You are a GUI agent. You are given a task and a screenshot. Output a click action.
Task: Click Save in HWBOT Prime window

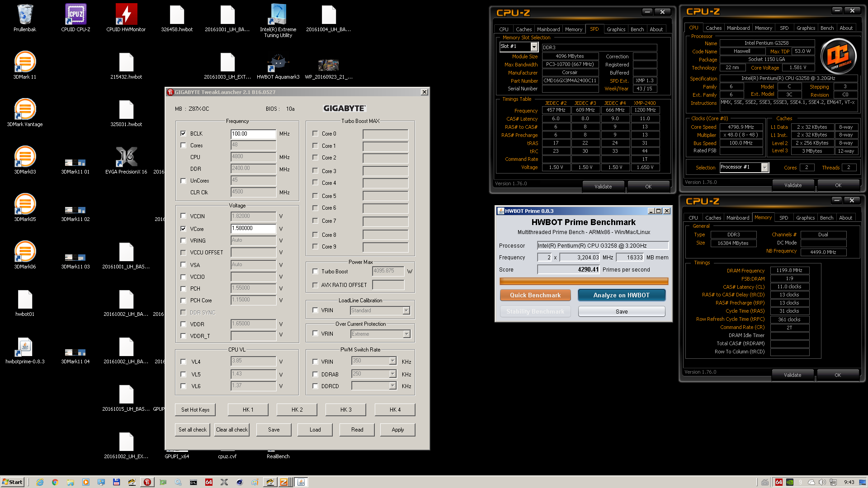pos(621,311)
